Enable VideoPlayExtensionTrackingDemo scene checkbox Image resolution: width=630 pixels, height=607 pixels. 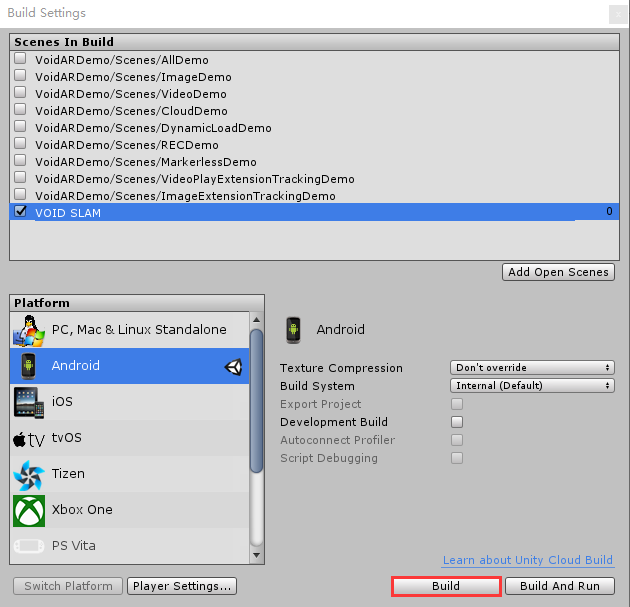tap(20, 177)
